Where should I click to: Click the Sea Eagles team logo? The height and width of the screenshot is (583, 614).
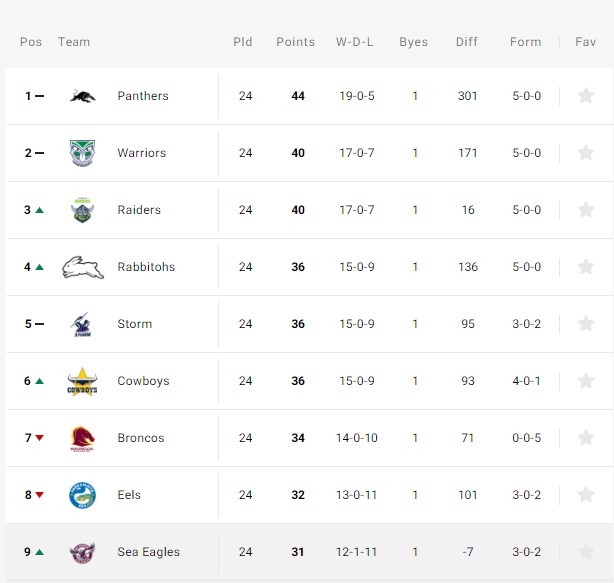(82, 552)
